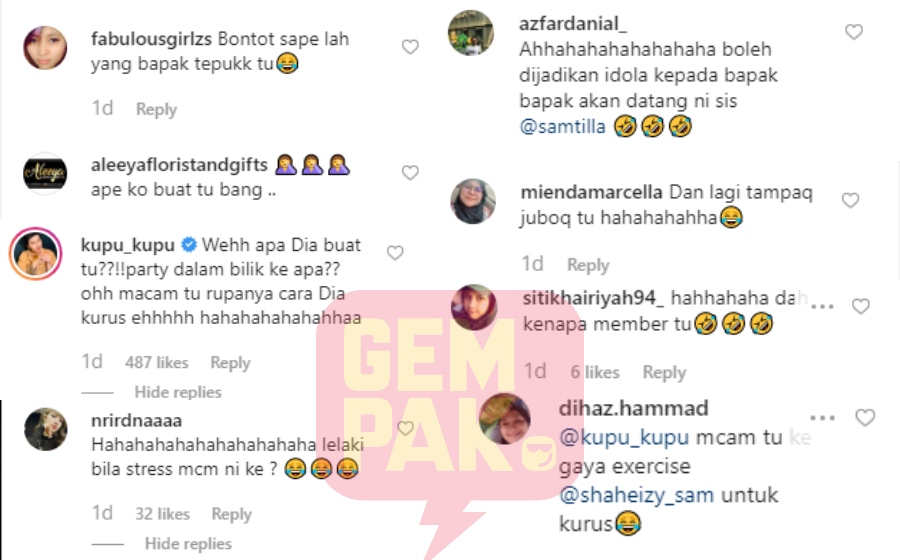Tap heart on kupu_kupu comment
Image resolution: width=900 pixels, height=560 pixels.
pyautogui.click(x=395, y=252)
